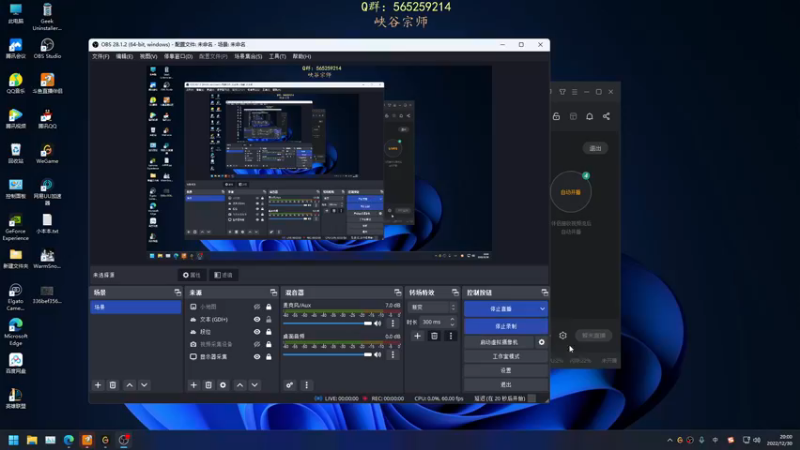Add a scene transition with plus icon
This screenshot has height=450, width=800.
[x=417, y=336]
